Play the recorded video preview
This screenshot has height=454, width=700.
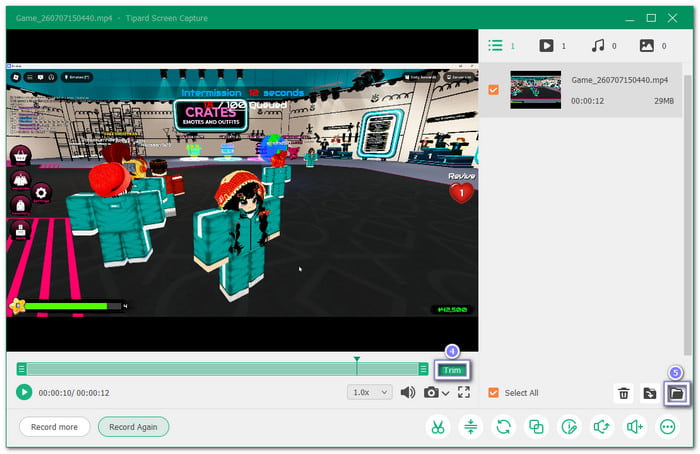pos(24,392)
